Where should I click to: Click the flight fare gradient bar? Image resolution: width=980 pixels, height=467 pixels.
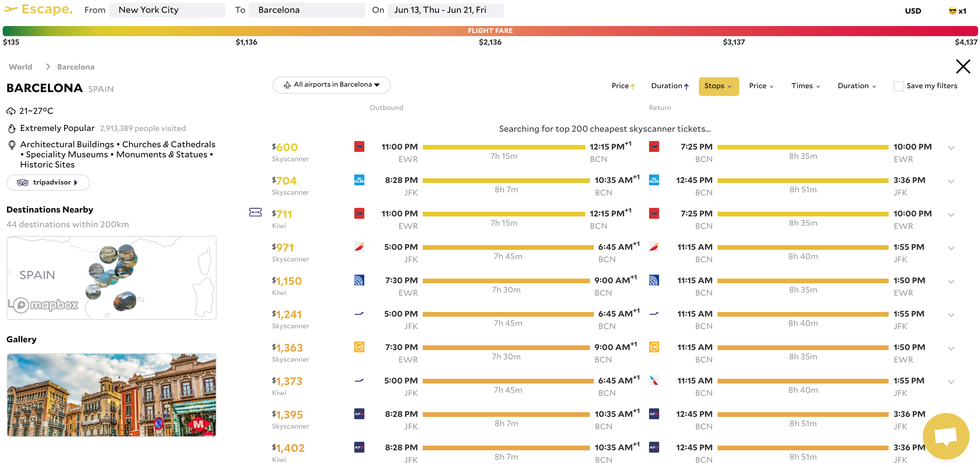[490, 31]
